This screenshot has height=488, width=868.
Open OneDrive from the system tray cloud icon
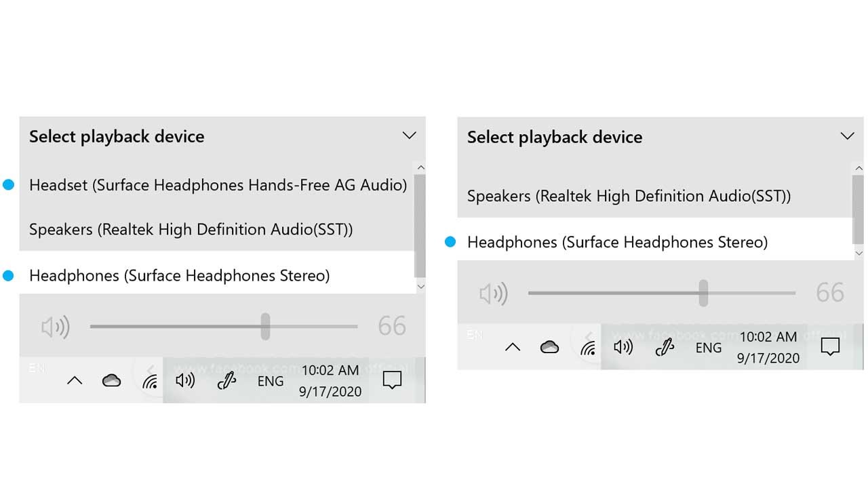(x=111, y=380)
